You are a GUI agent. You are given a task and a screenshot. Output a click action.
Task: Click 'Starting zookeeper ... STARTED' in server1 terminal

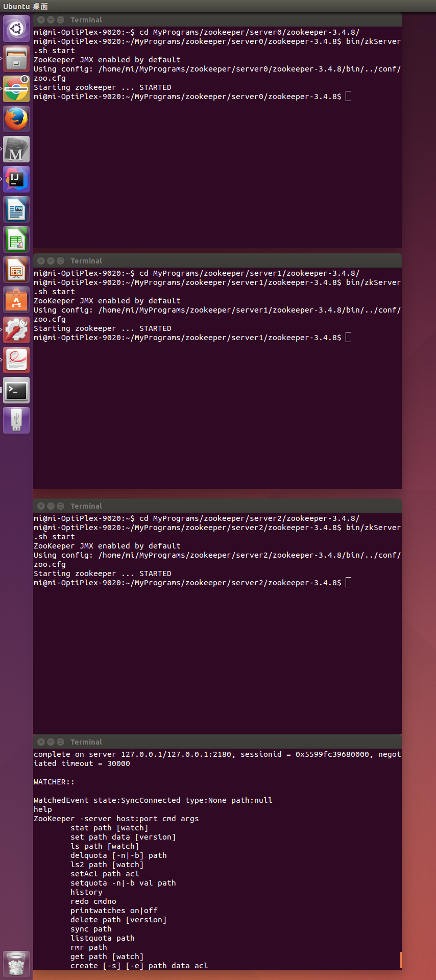(103, 328)
